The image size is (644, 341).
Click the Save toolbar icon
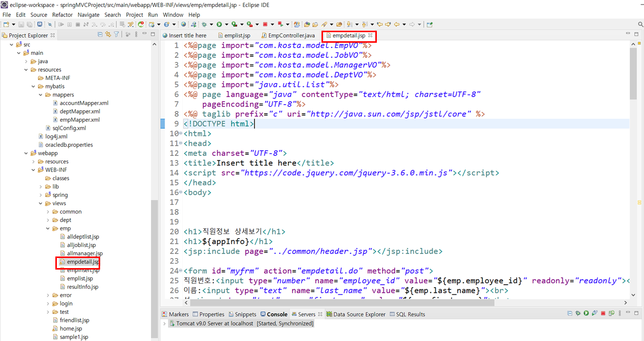coord(21,24)
